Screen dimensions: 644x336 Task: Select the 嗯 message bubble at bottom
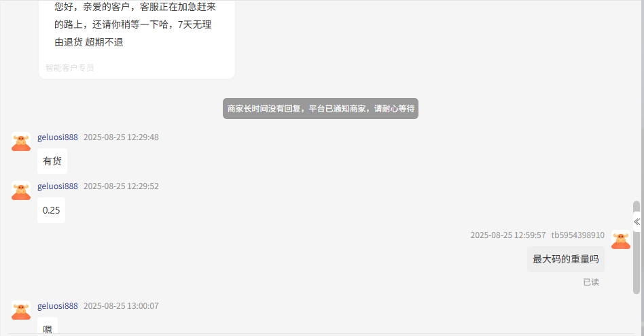(48, 326)
